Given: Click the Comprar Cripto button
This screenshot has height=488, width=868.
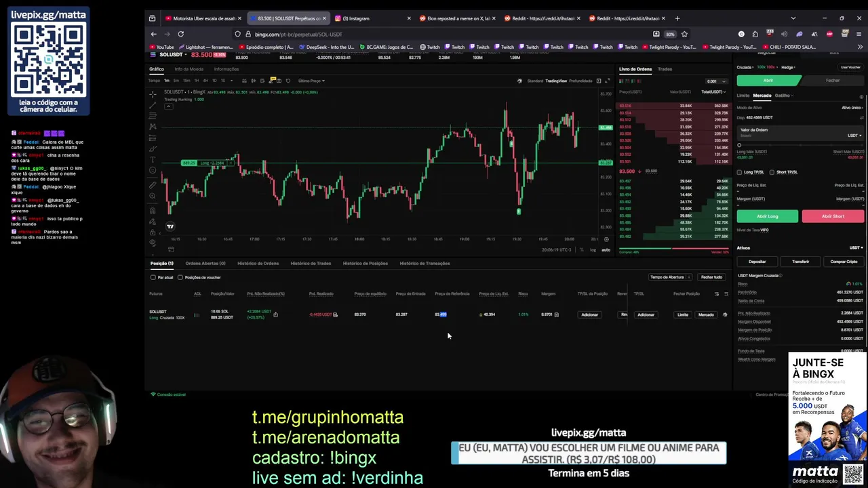Looking at the screenshot, I should point(844,262).
